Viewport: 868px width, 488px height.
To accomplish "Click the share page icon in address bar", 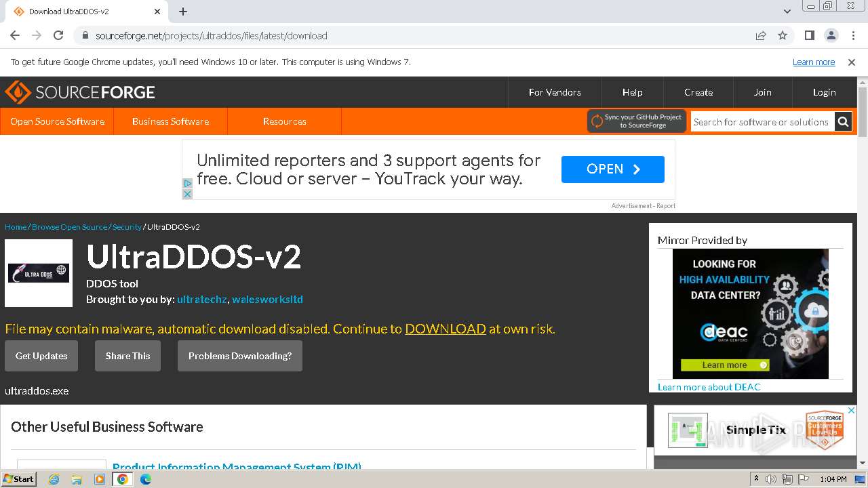I will tap(761, 35).
